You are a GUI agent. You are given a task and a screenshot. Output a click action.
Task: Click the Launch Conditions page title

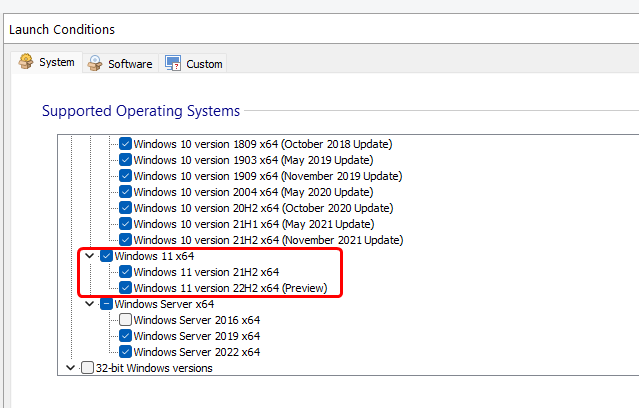62,30
